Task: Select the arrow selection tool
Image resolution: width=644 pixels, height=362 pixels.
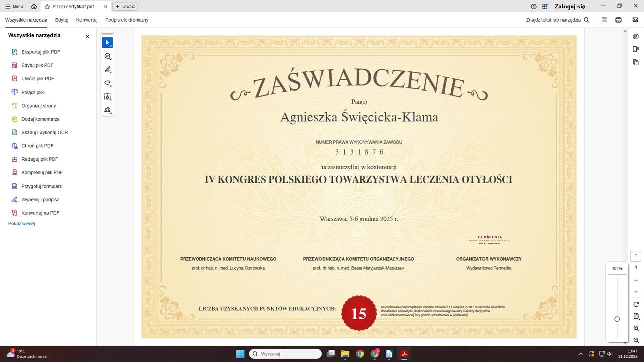Action: pos(107,43)
